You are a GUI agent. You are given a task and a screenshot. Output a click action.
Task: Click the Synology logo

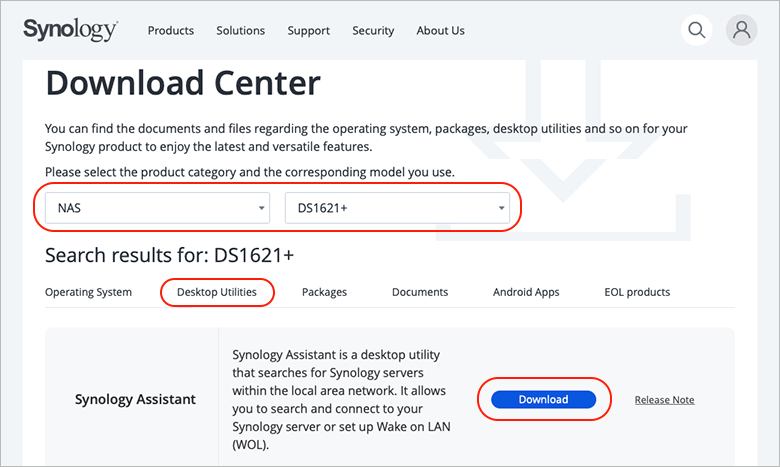coord(71,30)
